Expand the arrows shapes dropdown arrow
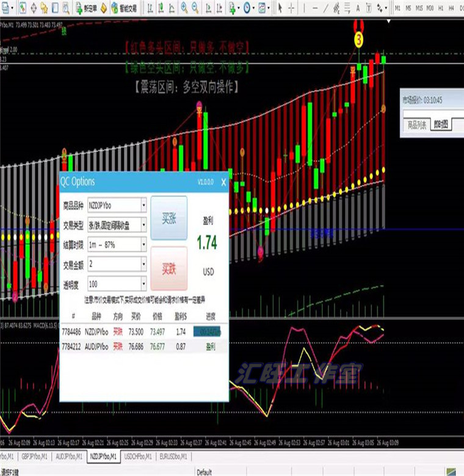Image resolution: width=464 pixels, height=476 pixels. coord(386,8)
